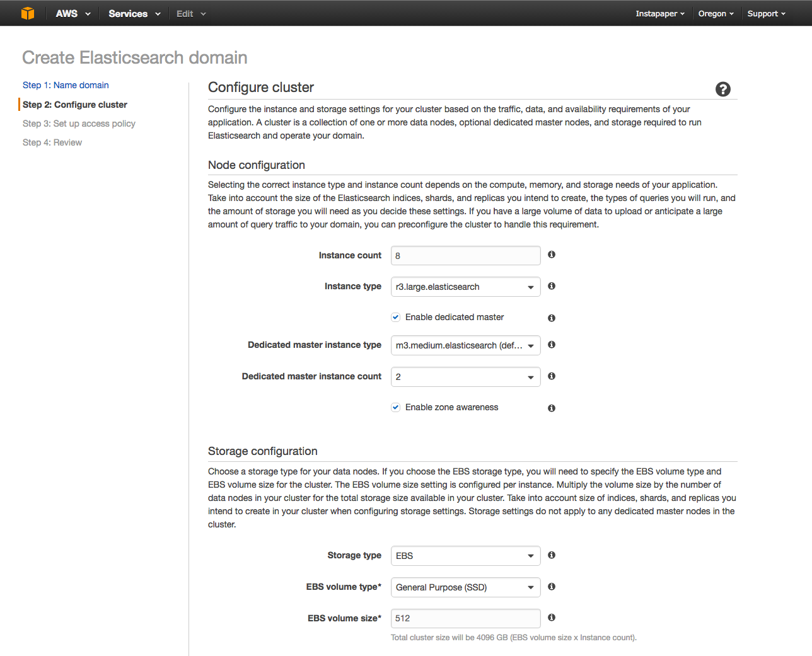Screen dimensions: 812x656
Task: Show info for Storage type
Action: (x=552, y=555)
